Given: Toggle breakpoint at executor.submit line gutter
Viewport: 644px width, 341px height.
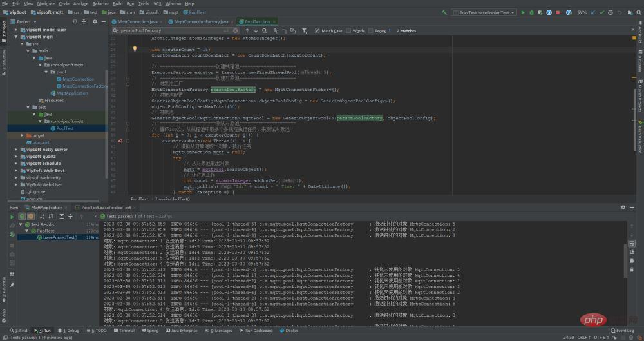Looking at the screenshot, I should (x=120, y=141).
